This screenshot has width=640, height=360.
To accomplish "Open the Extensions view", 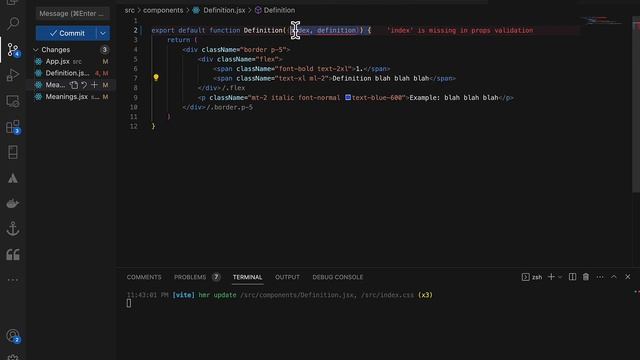I will coord(13,127).
